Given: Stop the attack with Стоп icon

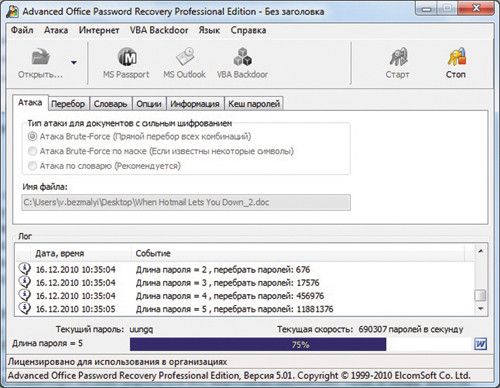Looking at the screenshot, I should [456, 56].
